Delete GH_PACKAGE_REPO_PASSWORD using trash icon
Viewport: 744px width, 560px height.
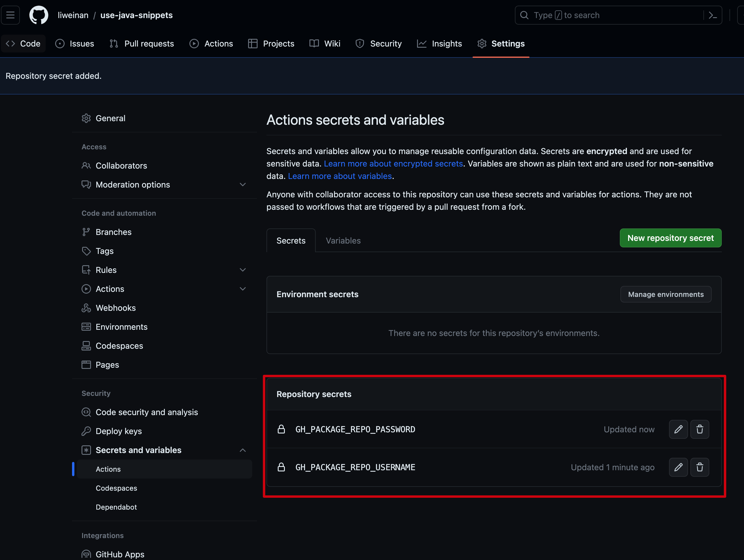pyautogui.click(x=700, y=429)
